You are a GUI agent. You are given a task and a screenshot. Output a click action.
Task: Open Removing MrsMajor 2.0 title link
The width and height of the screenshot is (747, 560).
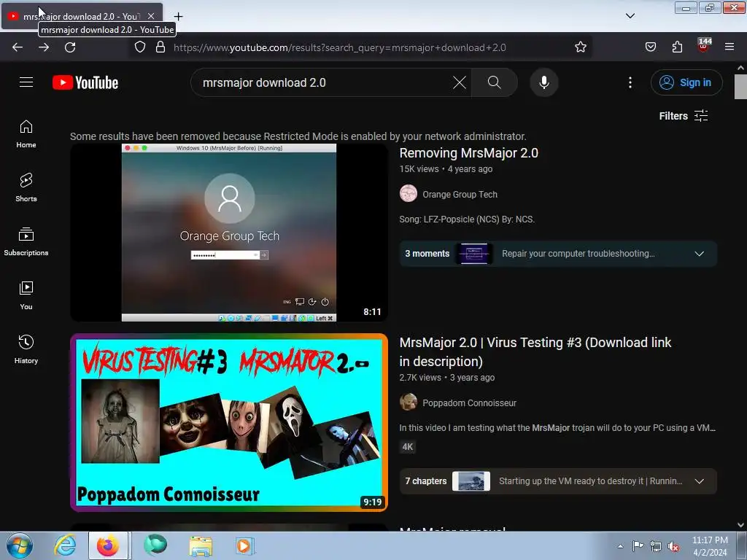pos(468,153)
